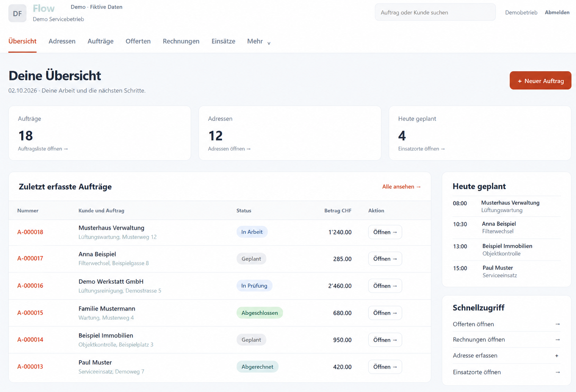Click Öffnen for Musterhaus Verwaltung order
This screenshot has width=576, height=392.
pos(385,232)
